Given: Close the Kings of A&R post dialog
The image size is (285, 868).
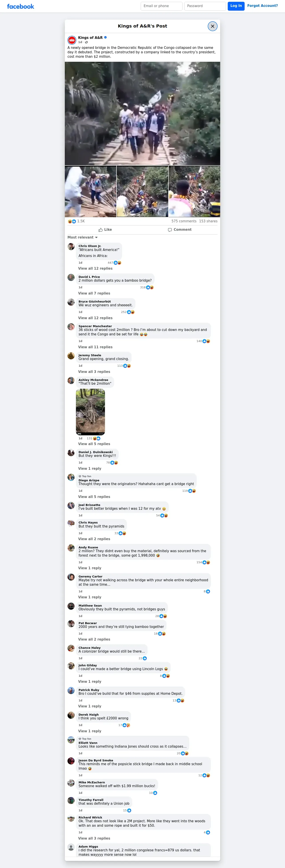Looking at the screenshot, I should click(x=213, y=26).
